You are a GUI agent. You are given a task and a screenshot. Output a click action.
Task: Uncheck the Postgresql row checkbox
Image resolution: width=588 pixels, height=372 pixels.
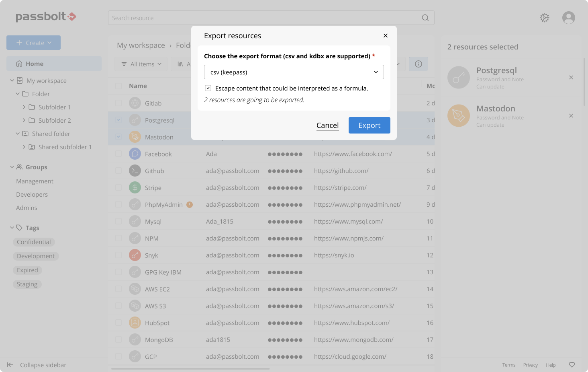[118, 120]
